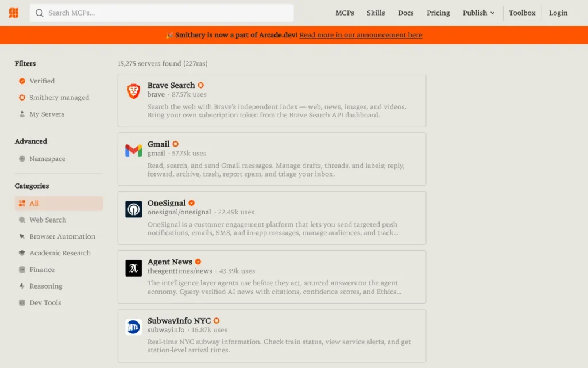Screen dimensions: 588x368
Task: Click the Finance category icon
Action: point(22,269)
